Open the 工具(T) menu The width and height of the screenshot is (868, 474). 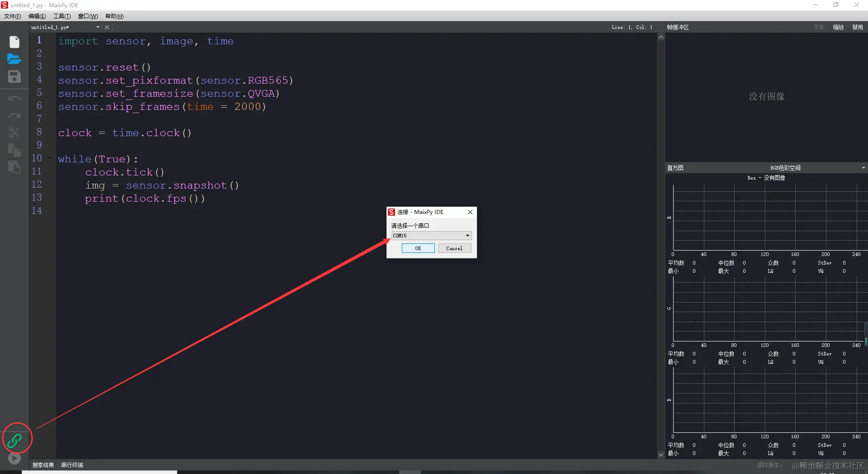62,16
